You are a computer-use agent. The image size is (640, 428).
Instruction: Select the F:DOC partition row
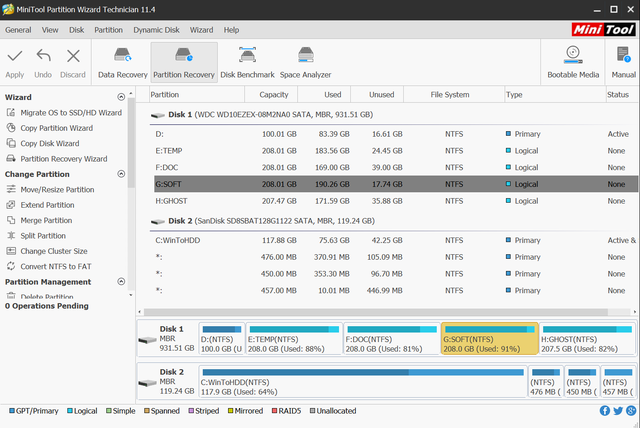(x=396, y=168)
